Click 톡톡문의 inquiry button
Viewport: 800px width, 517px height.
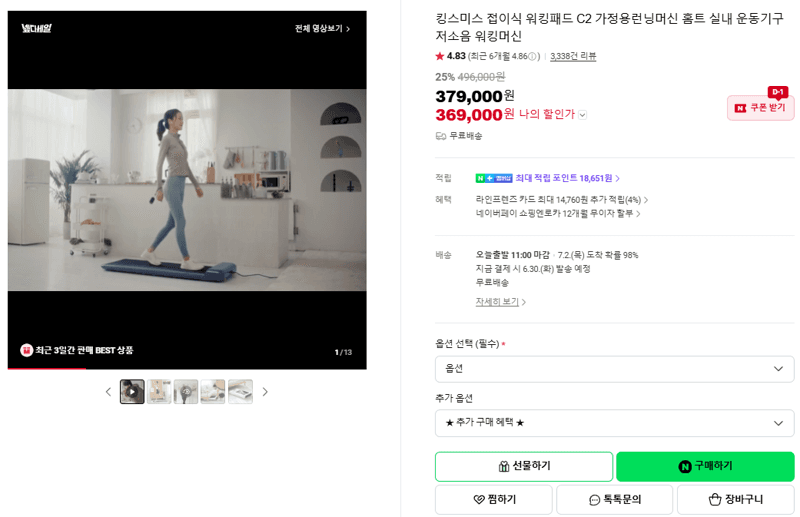[x=614, y=500]
